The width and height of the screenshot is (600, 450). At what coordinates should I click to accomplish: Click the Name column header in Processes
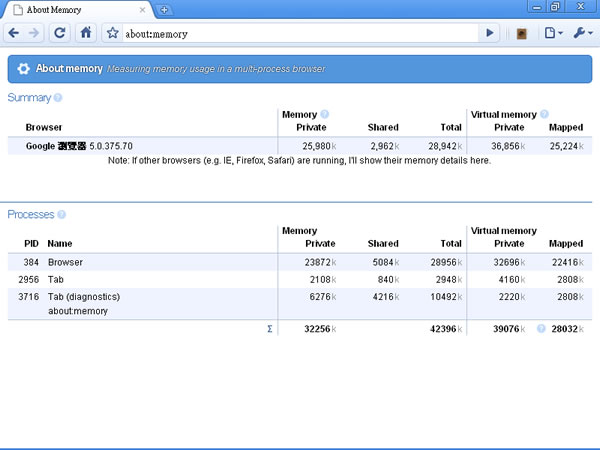(60, 244)
